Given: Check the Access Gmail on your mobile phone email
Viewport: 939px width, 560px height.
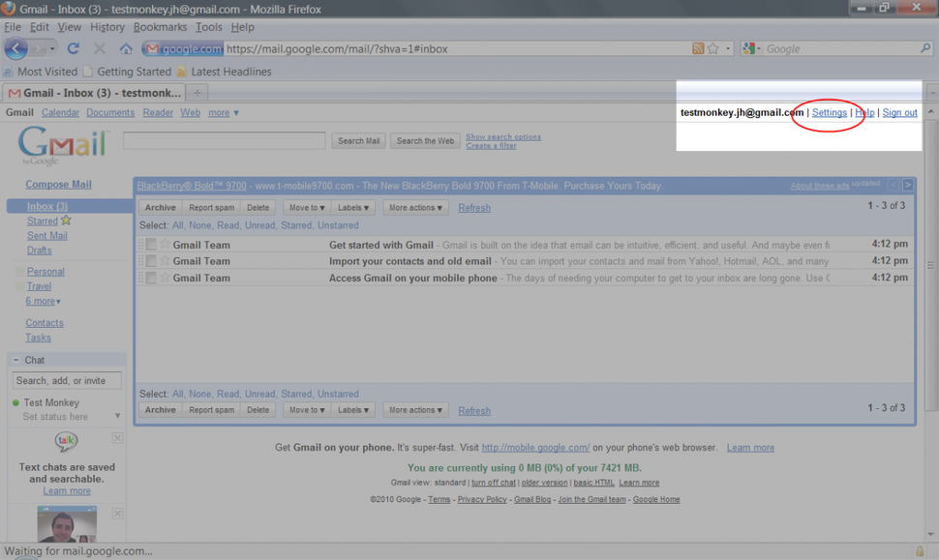Looking at the screenshot, I should (x=151, y=278).
